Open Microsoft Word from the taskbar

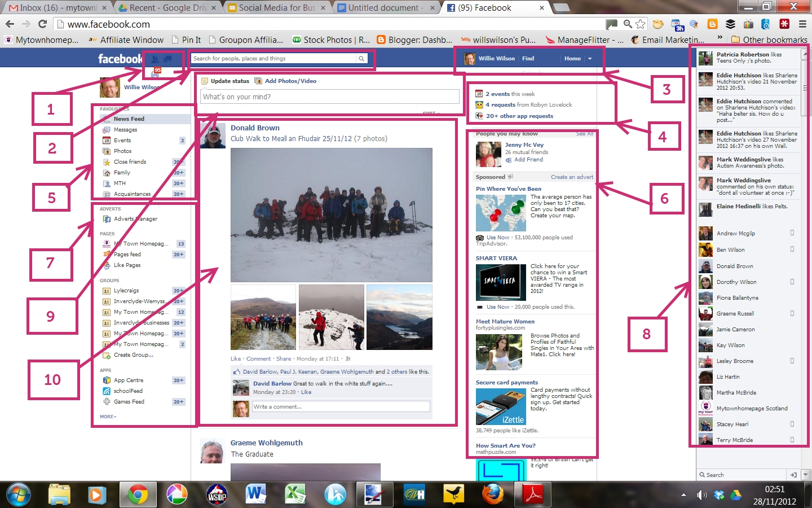point(255,494)
